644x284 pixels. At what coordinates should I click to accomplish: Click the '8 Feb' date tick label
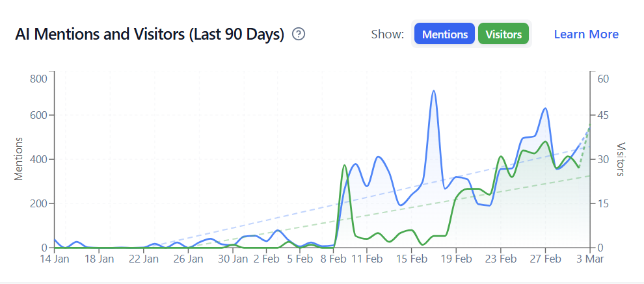click(333, 259)
